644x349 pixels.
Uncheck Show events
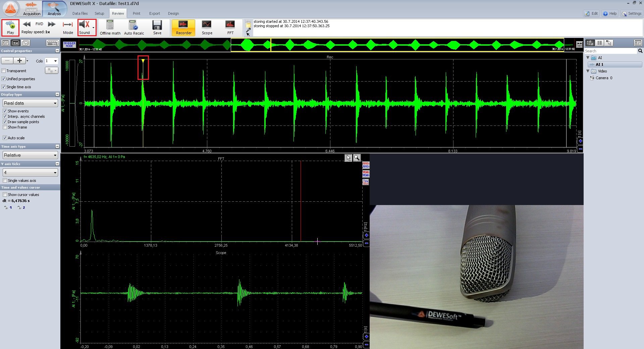click(5, 111)
